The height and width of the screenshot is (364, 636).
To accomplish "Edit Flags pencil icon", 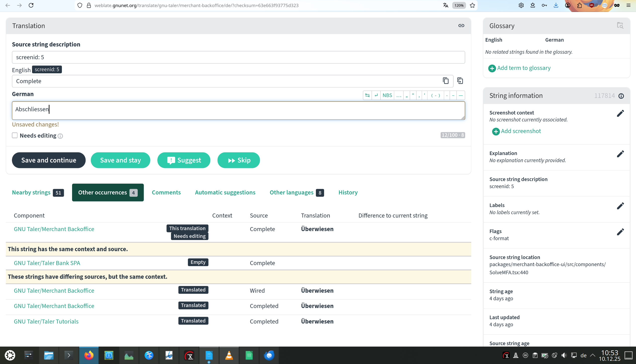I will 620,232.
